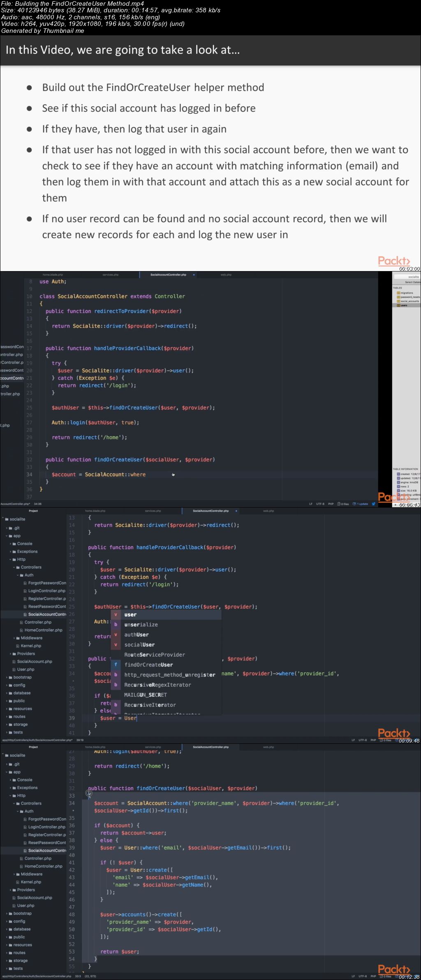Click line 53 "return $user;" in 00:12:38 frame
This screenshot has width=421, height=980.
[120, 952]
